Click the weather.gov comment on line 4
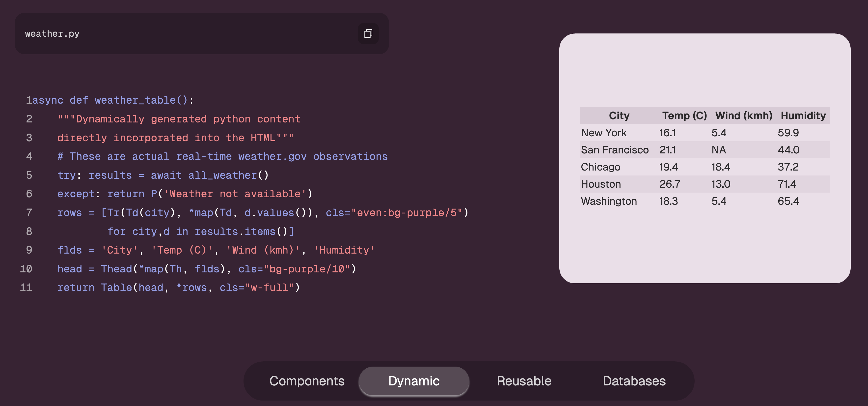The image size is (868, 406). point(222,156)
